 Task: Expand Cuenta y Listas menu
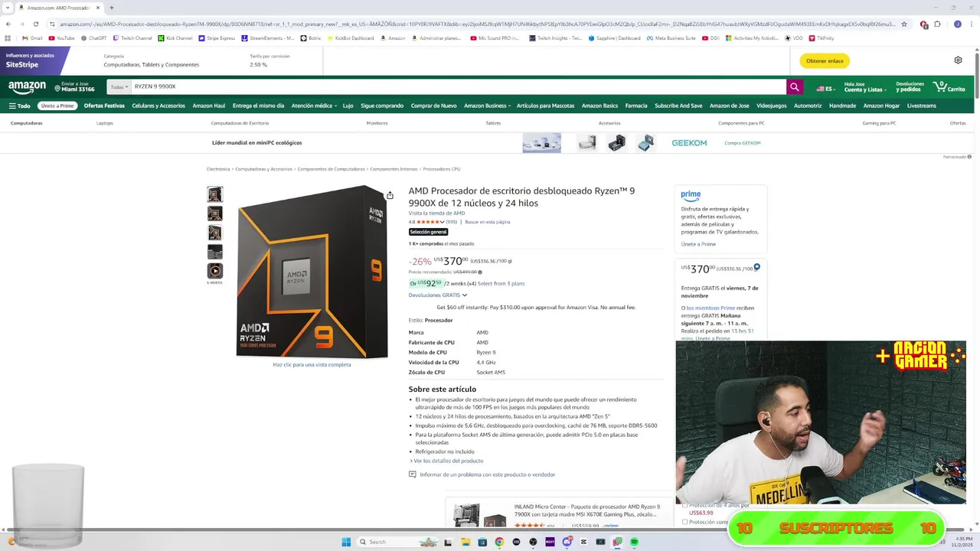point(864,87)
